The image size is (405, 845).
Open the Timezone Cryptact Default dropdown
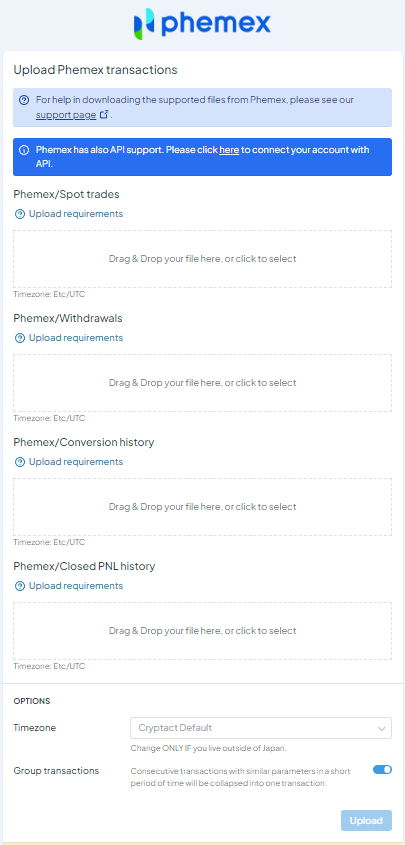(261, 728)
